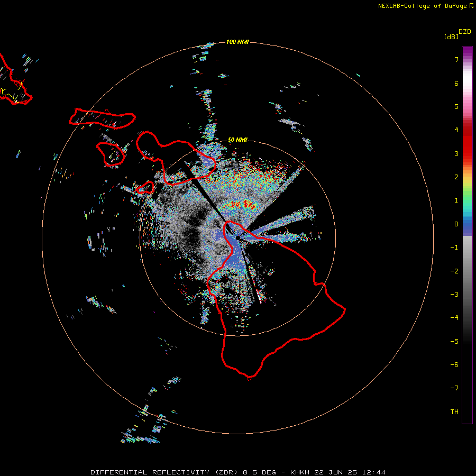
Task: Click the TH threshold legend label
Action: (x=454, y=412)
